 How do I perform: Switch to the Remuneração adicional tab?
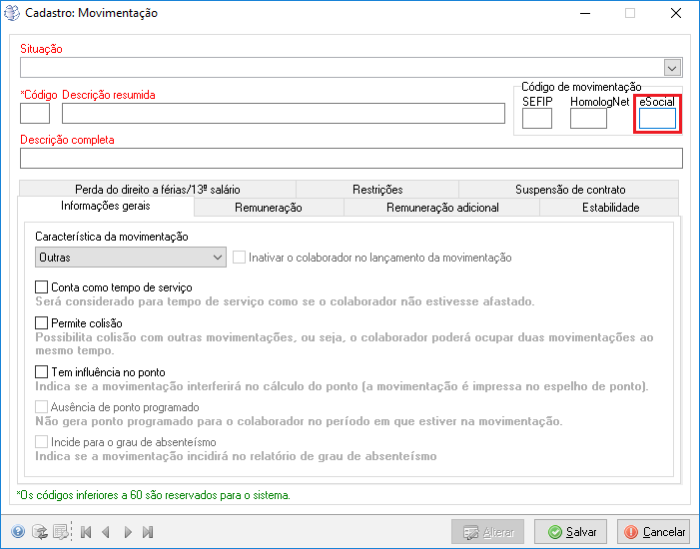pyautogui.click(x=441, y=208)
